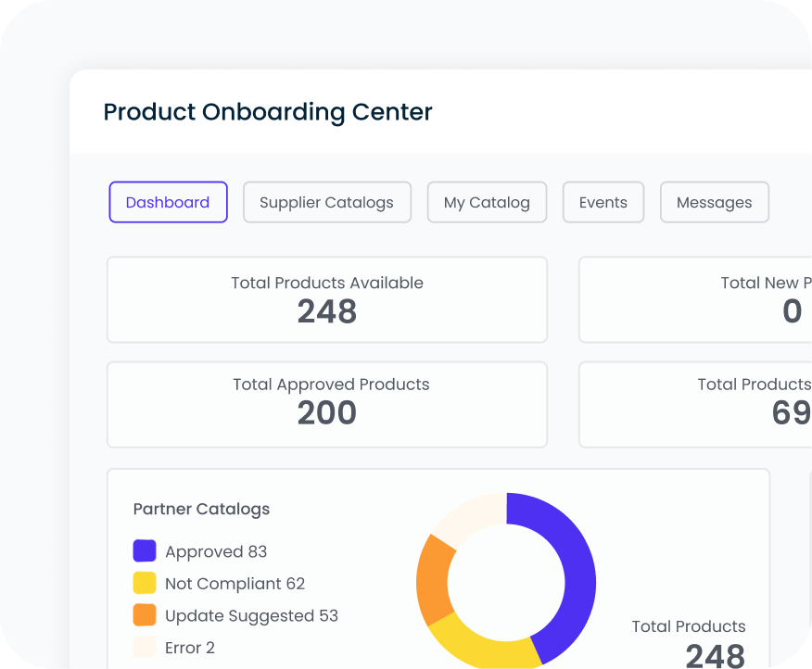Open the Total Products Available card
The height and width of the screenshot is (669, 812).
click(x=326, y=299)
